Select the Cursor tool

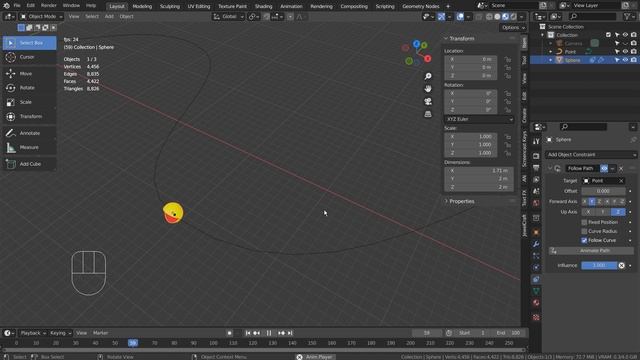[x=29, y=57]
